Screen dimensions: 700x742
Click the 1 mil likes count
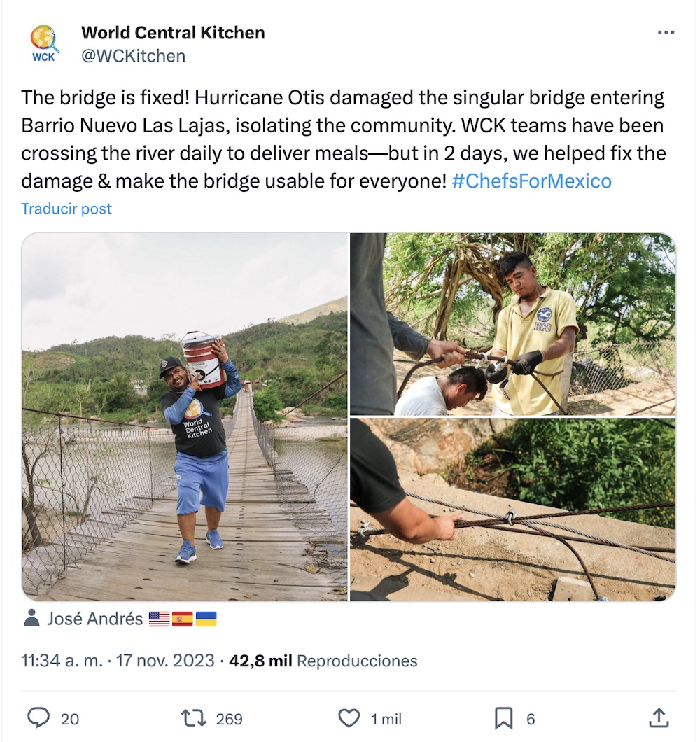pyautogui.click(x=386, y=719)
